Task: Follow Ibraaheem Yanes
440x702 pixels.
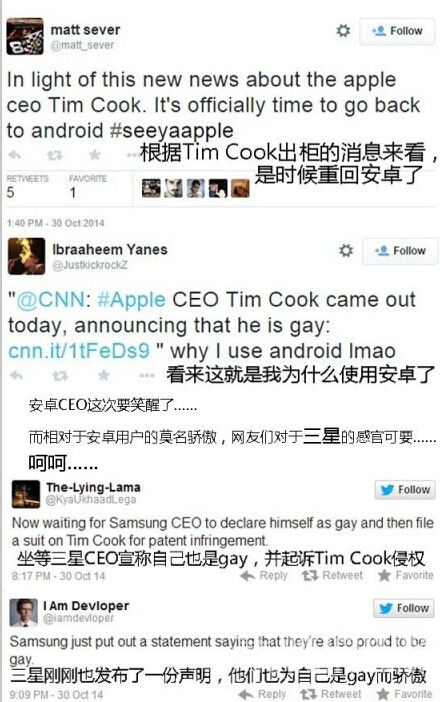Action: 400,251
